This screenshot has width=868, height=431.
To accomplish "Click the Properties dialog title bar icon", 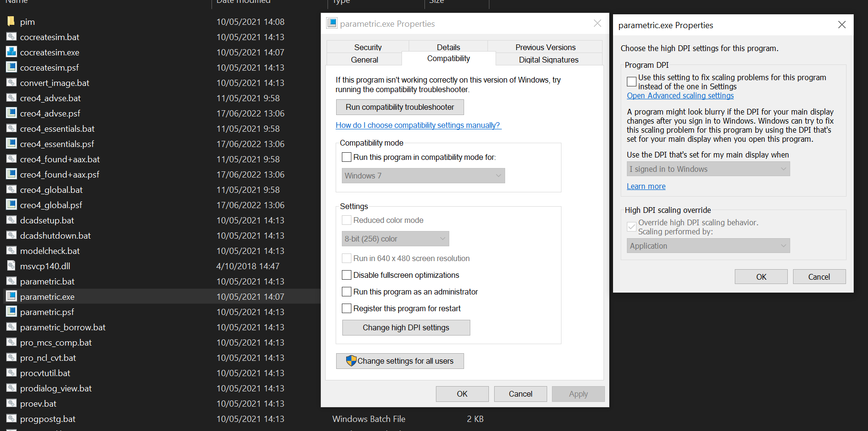I will 331,22.
